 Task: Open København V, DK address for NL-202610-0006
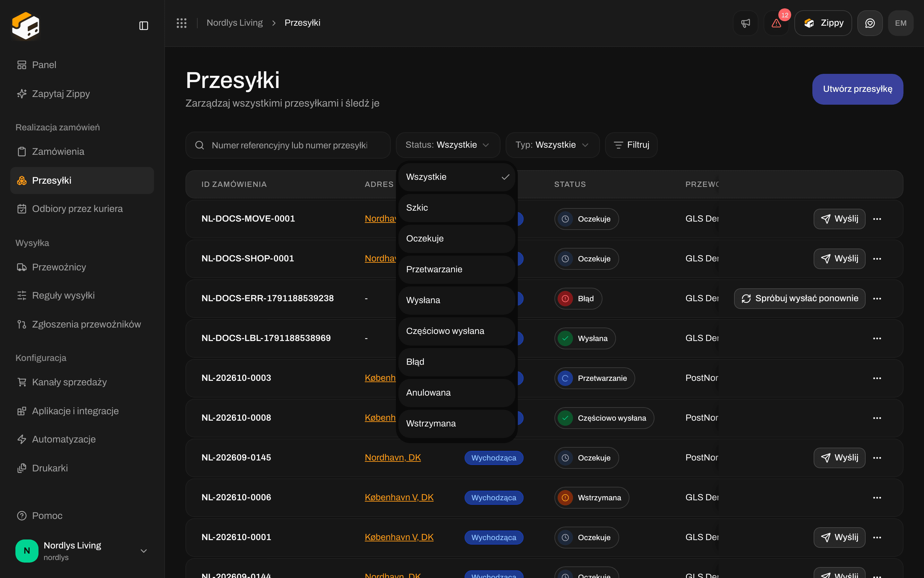(399, 497)
